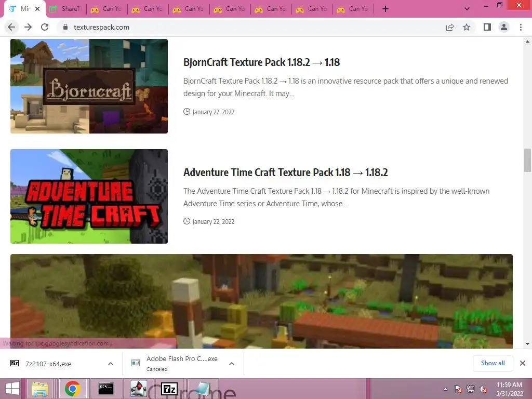
Task: Open the Chrome side panel
Action: 487,27
